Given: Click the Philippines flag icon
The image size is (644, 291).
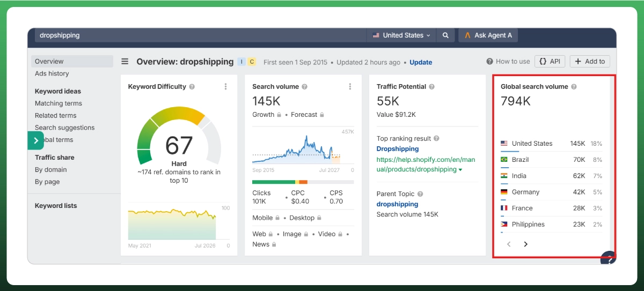Looking at the screenshot, I should (x=504, y=225).
